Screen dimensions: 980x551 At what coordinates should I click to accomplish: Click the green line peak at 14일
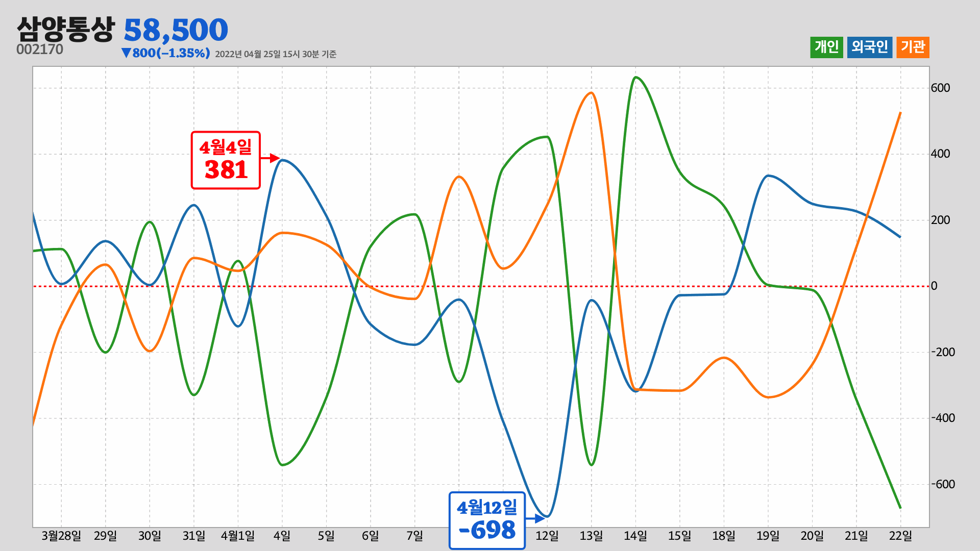[635, 78]
